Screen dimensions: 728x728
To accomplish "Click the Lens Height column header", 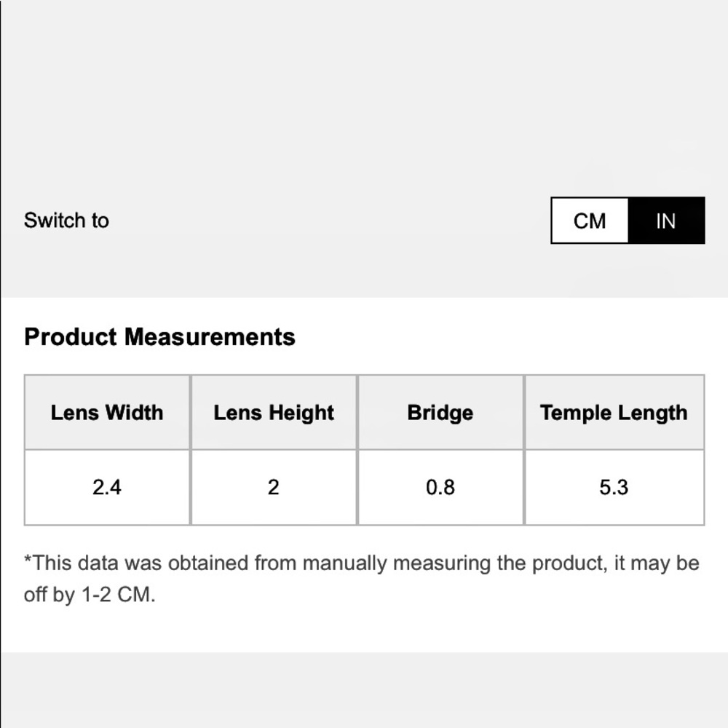I will pyautogui.click(x=274, y=413).
